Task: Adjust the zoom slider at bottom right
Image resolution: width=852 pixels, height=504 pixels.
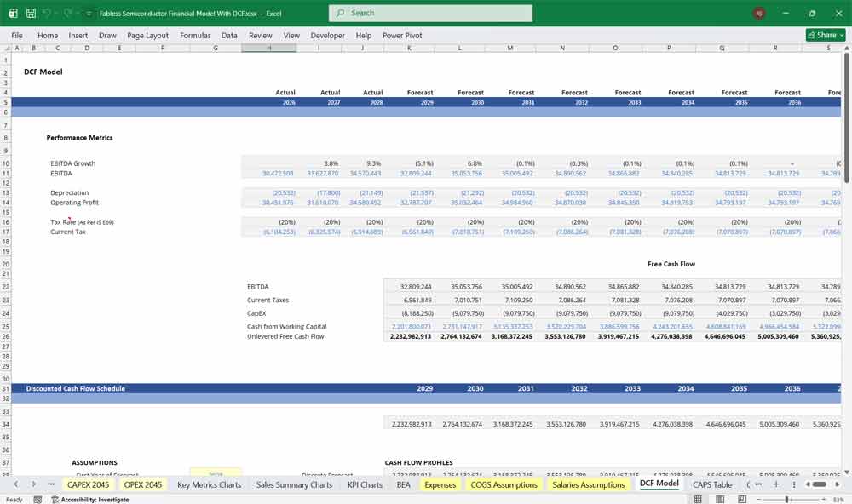Action: point(786,499)
